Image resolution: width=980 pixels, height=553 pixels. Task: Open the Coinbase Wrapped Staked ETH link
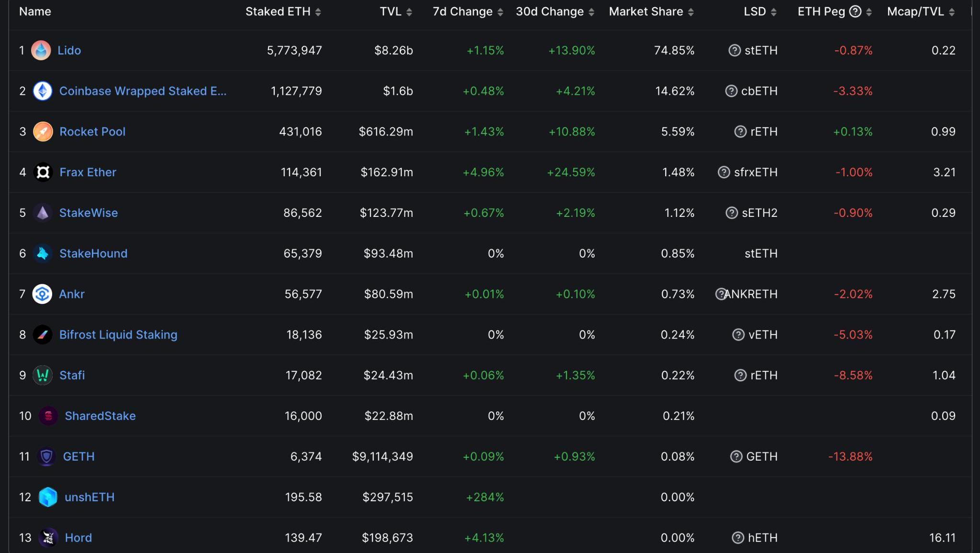[x=143, y=91]
